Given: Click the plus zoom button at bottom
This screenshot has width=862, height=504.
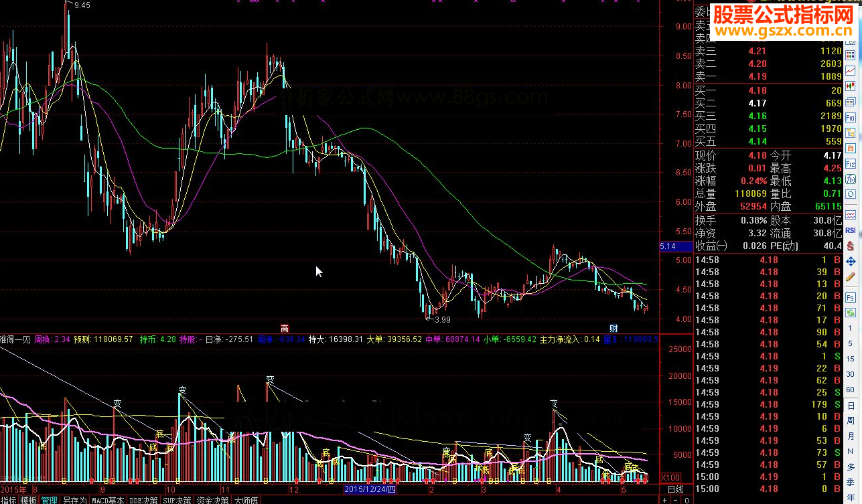Looking at the screenshot, I should (664, 499).
